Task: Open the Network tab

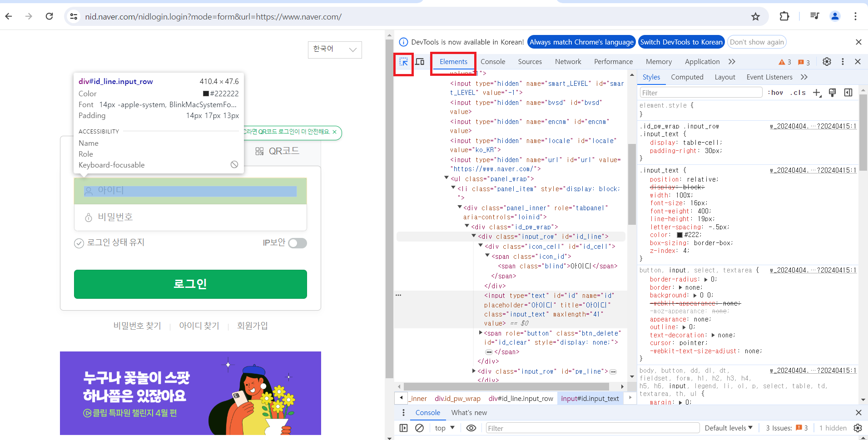Action: pyautogui.click(x=568, y=62)
